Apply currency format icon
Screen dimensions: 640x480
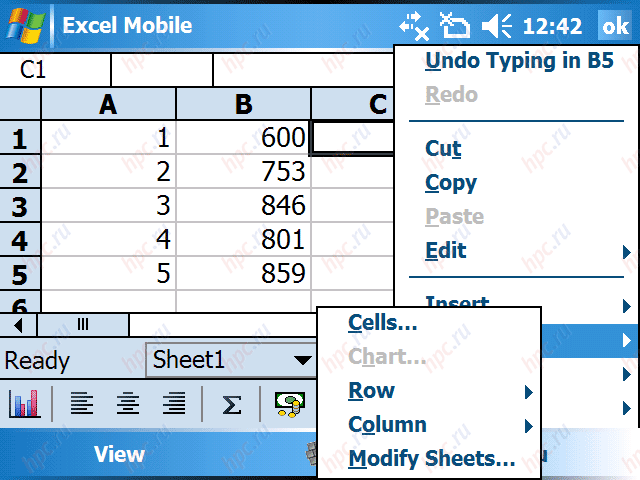pos(290,404)
